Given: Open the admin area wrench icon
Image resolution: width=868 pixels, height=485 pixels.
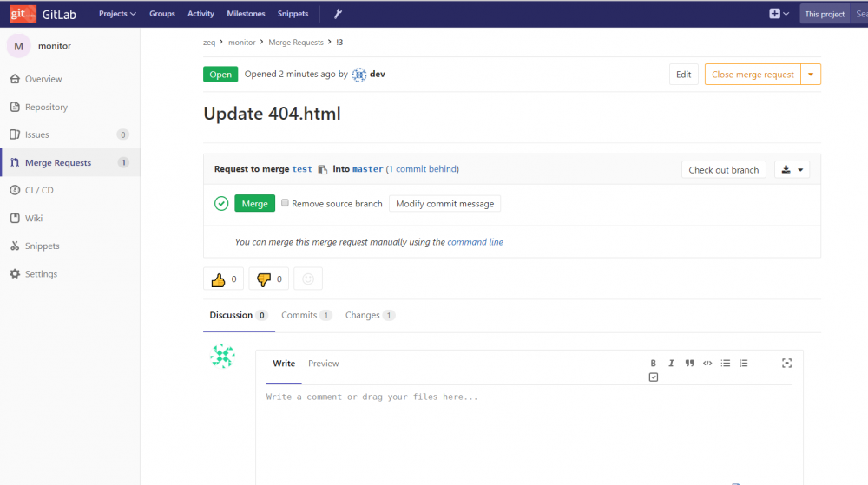Looking at the screenshot, I should click(x=338, y=14).
